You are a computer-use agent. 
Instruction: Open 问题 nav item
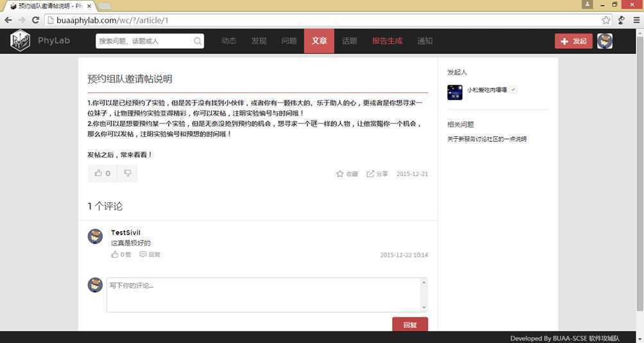[289, 41]
